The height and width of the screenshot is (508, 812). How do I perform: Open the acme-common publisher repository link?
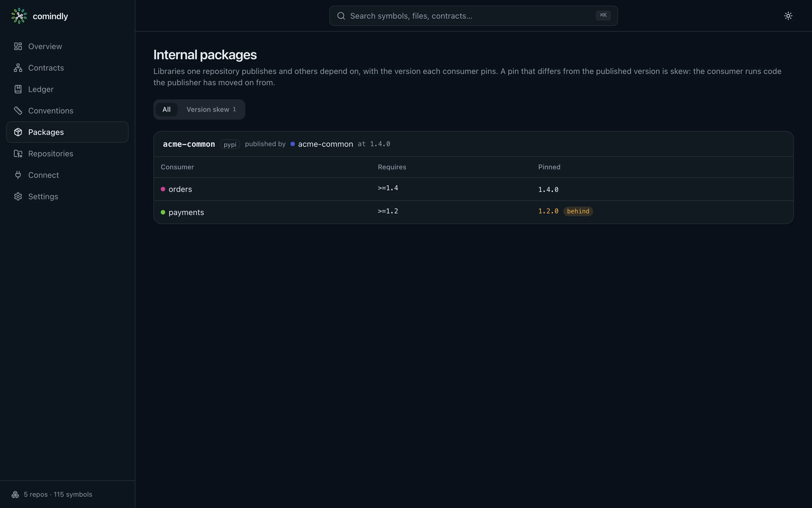click(325, 144)
